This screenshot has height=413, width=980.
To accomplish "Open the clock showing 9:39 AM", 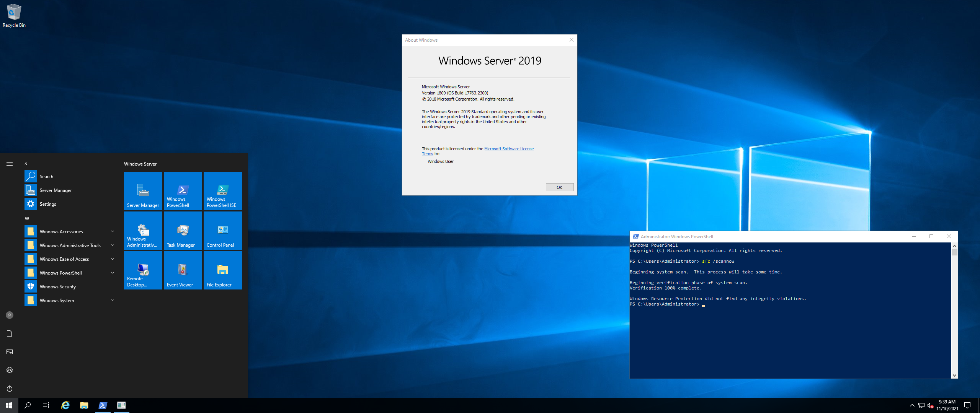I will (x=947, y=405).
